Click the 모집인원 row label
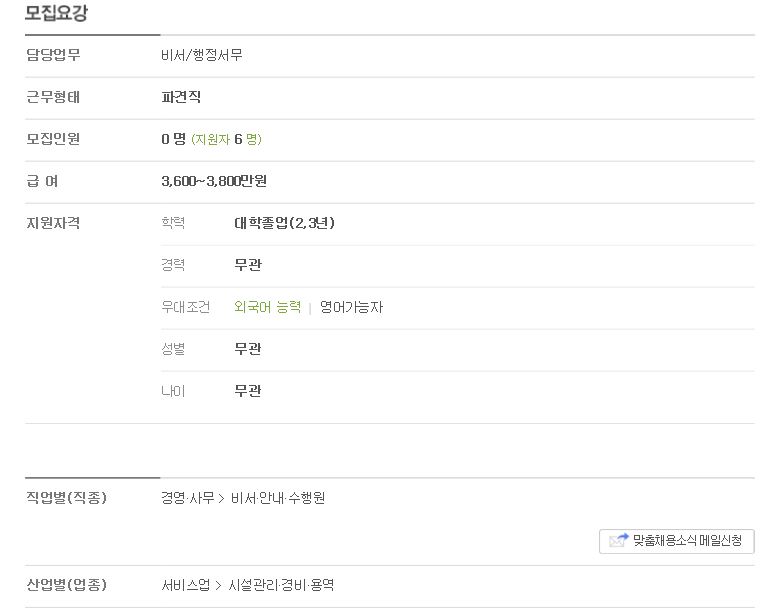Screen dimensions: 766x610 (53, 139)
